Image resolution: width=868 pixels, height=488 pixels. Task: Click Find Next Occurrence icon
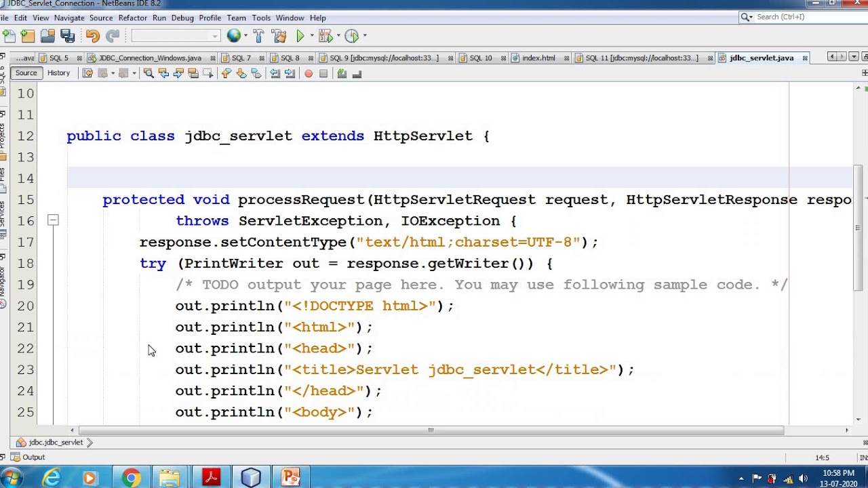(178, 73)
